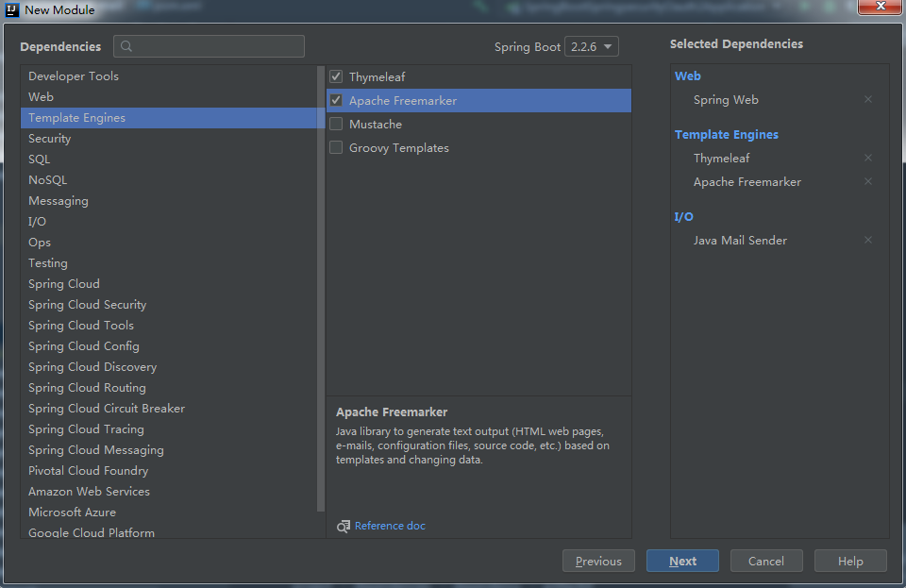Screen dimensions: 906x588
Task: Click the Template Engines heading under Selected Dependencies
Action: coord(727,135)
